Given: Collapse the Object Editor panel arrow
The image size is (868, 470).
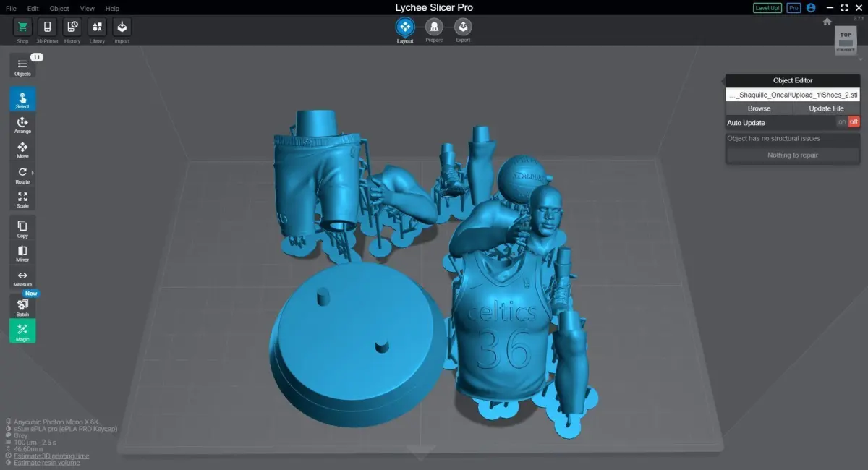Looking at the screenshot, I should click(x=723, y=80).
